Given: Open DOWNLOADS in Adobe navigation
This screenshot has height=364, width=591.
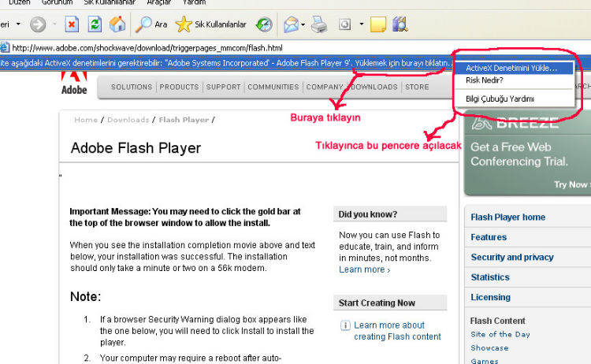Looking at the screenshot, I should click(x=374, y=87).
